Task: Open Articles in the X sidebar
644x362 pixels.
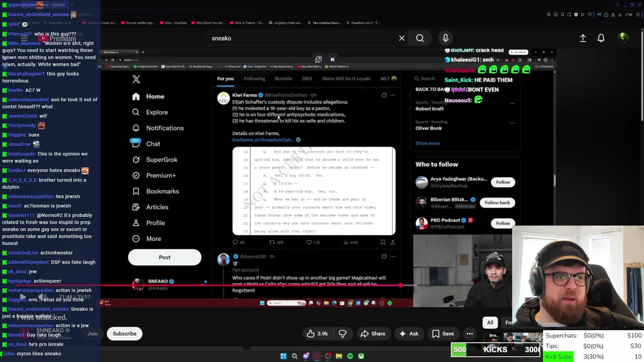Action: [150, 207]
